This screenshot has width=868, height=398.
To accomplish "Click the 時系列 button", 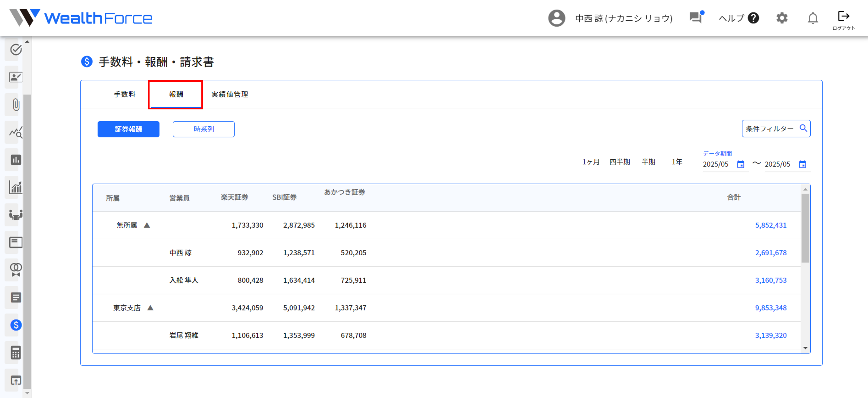I will point(204,129).
